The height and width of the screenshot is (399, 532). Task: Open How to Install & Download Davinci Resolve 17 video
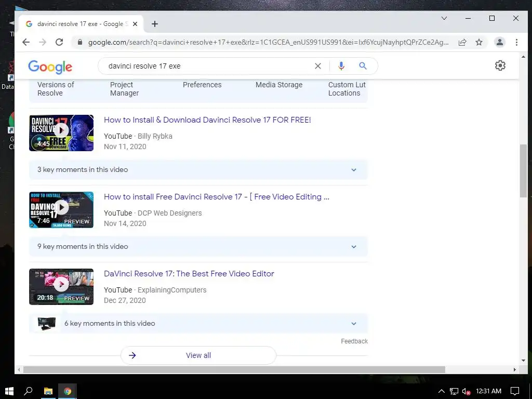(x=207, y=120)
